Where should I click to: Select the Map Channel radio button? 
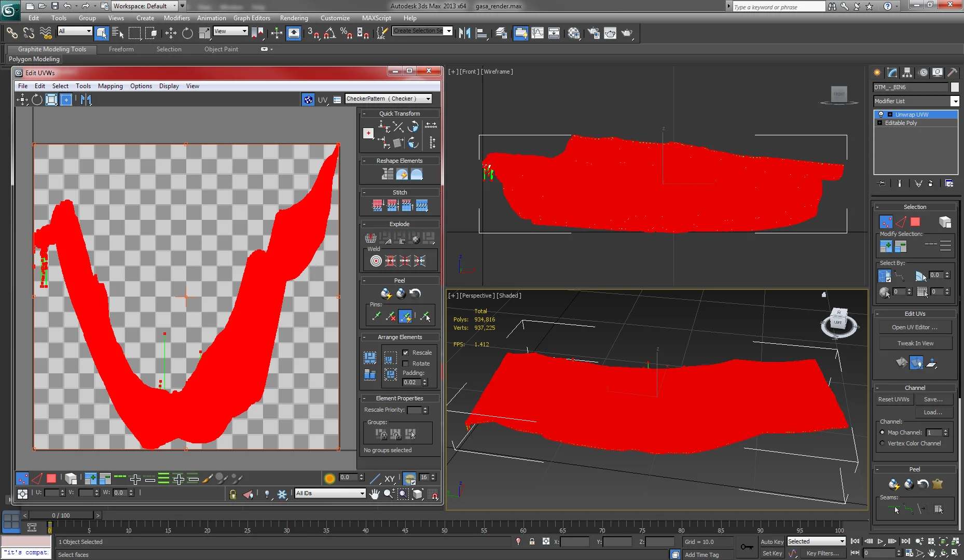point(882,432)
